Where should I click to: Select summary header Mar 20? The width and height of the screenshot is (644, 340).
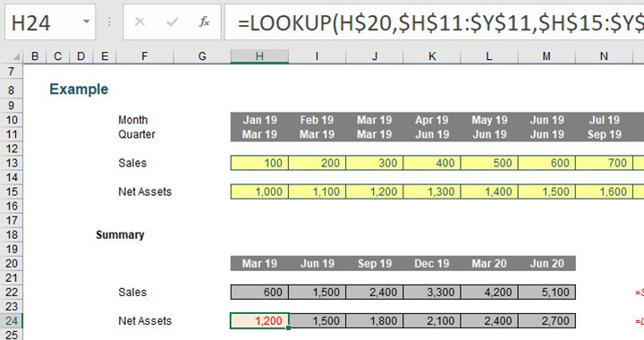tap(489, 264)
